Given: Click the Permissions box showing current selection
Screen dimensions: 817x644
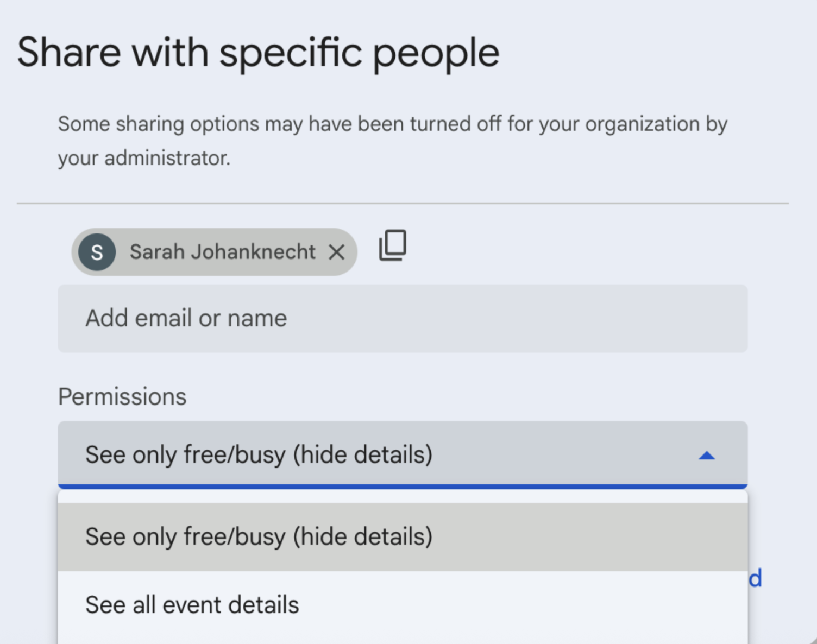Looking at the screenshot, I should pyautogui.click(x=380, y=454).
